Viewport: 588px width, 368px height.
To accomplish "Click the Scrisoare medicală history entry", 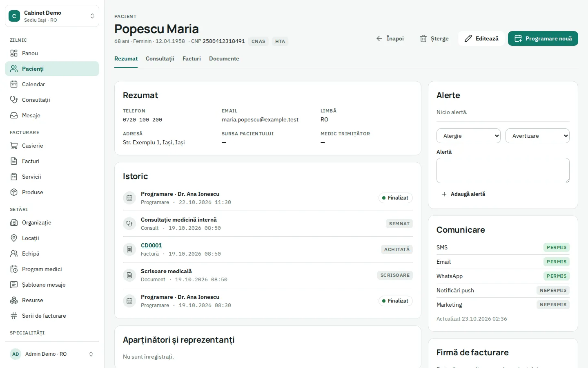I will pyautogui.click(x=268, y=275).
